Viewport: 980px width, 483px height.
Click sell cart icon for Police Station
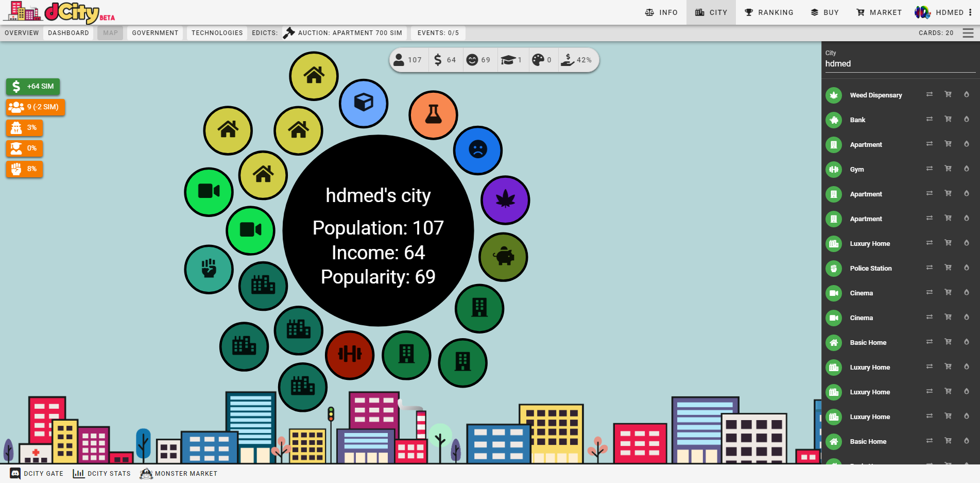(948, 268)
